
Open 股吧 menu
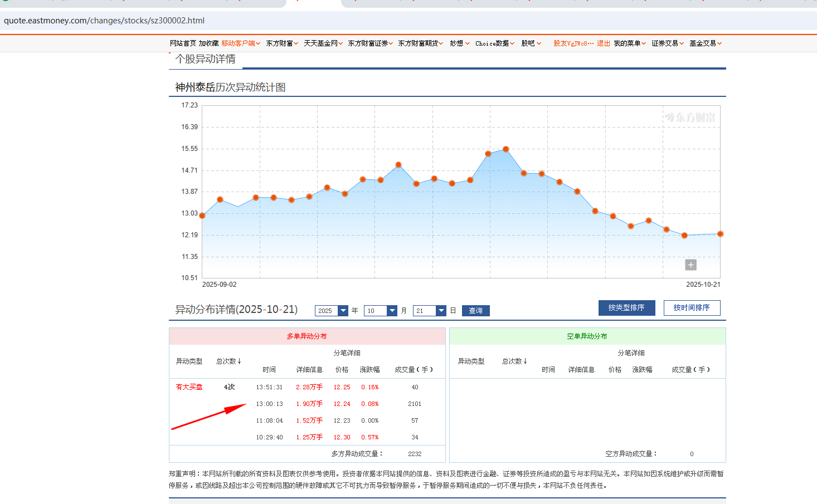click(x=531, y=43)
